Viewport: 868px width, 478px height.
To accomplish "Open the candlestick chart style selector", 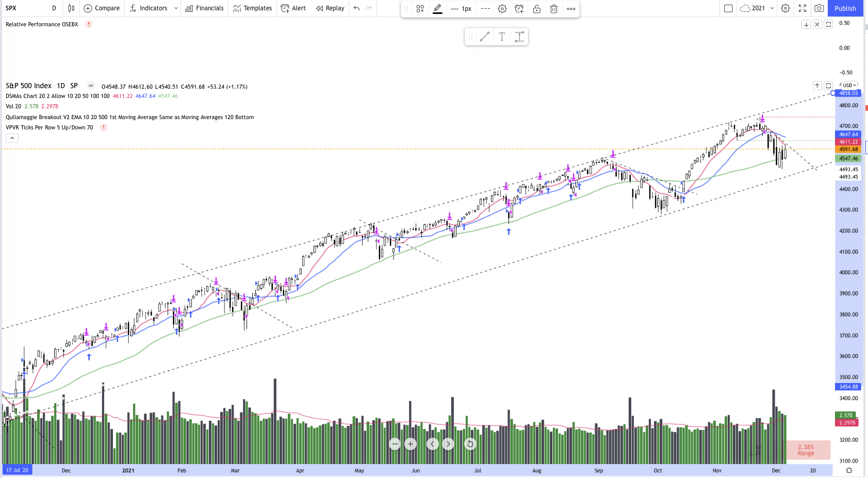I will 71,8.
